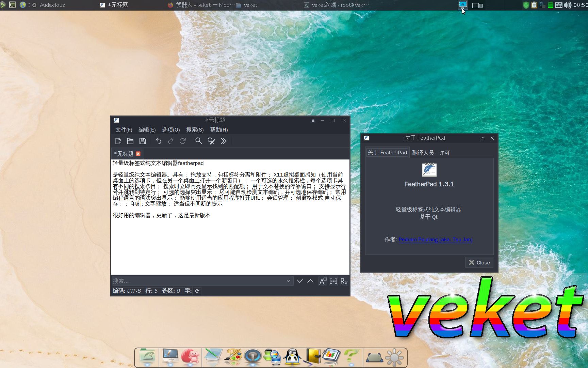Screen dimensions: 588x368
Task: Open the Pedram Pourang author link
Action: [x=436, y=240]
